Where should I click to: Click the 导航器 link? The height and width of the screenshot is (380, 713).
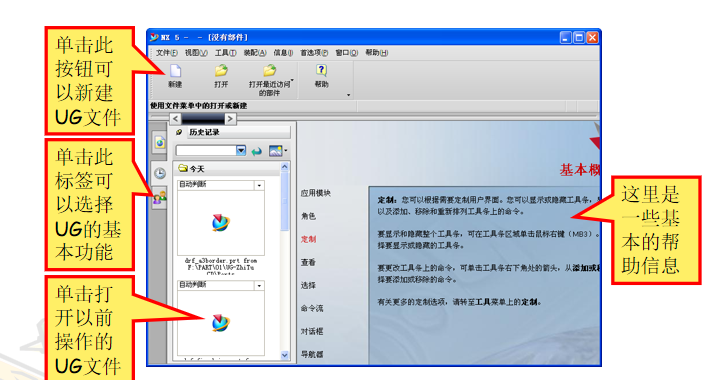[312, 354]
